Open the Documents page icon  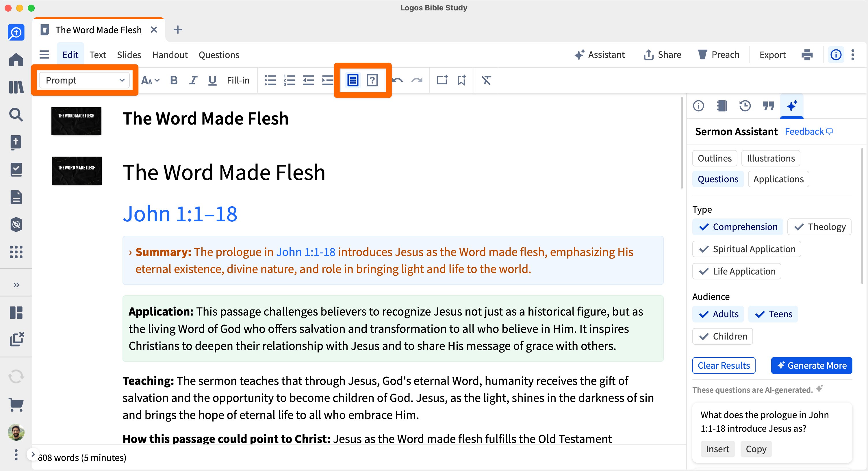tap(16, 197)
